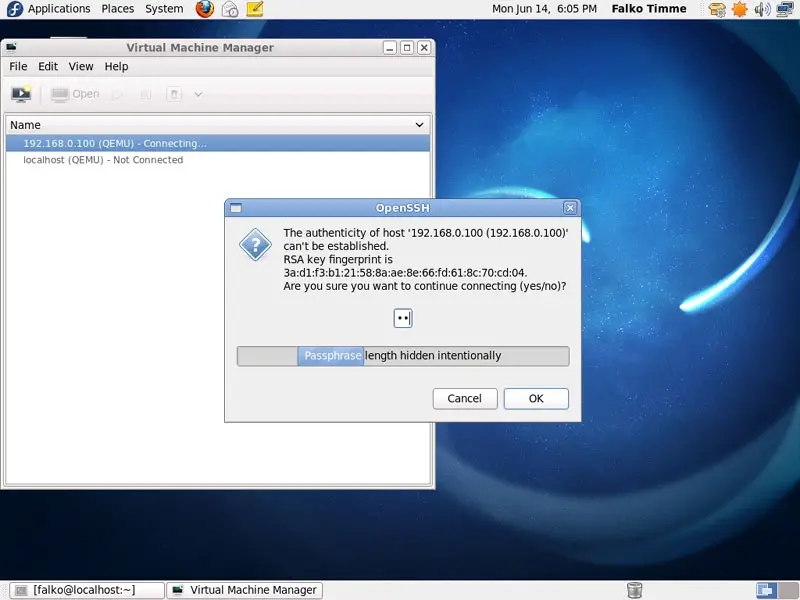Close the OpenSSH dialog window
Screen dimensions: 800x600
pyautogui.click(x=570, y=208)
